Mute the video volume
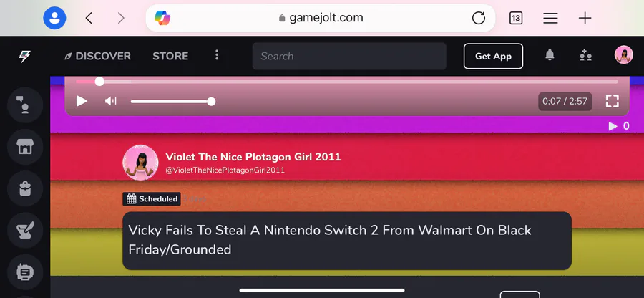 pos(110,101)
